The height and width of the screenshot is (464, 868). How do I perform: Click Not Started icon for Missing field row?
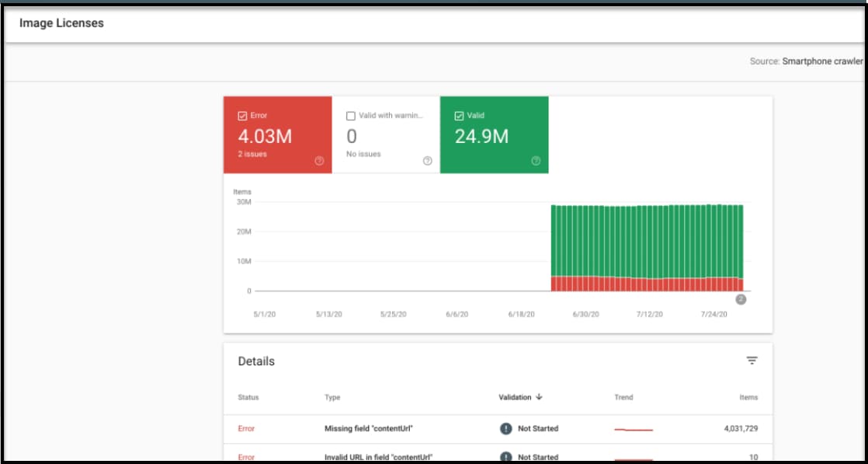tap(506, 428)
